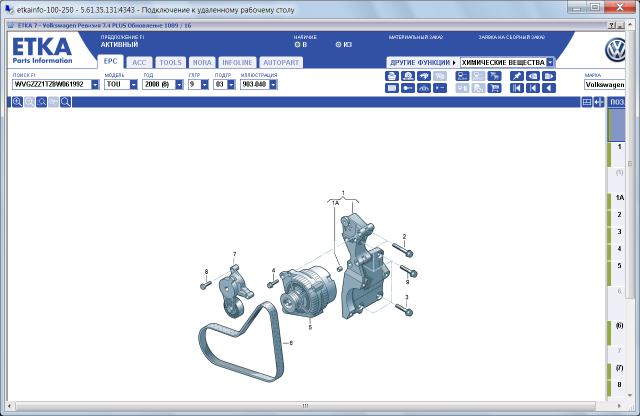Viewport: 640px width, 416px height.
Task: Click the disc icon next to the printer
Action: [x=408, y=76]
